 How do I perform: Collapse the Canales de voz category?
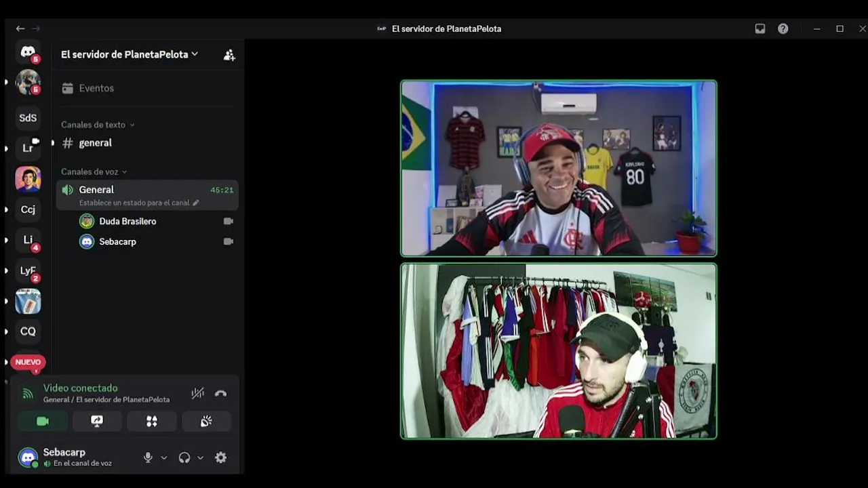click(x=94, y=171)
